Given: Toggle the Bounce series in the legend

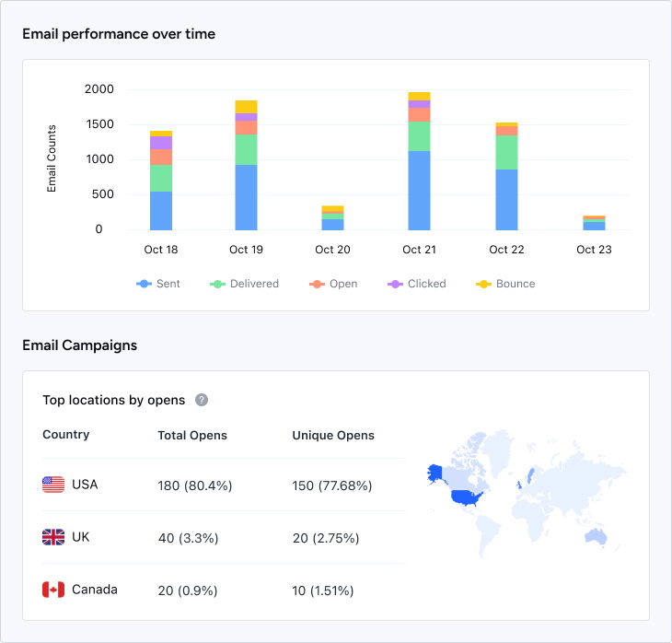Looking at the screenshot, I should pyautogui.click(x=505, y=284).
